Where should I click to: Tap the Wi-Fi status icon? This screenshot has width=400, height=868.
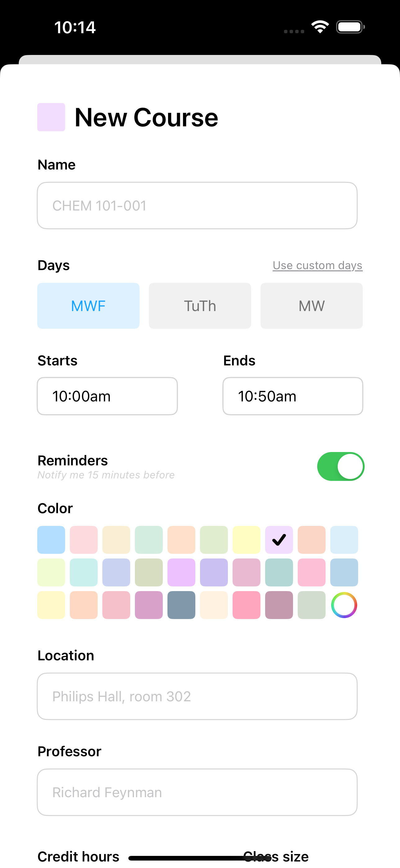[320, 27]
